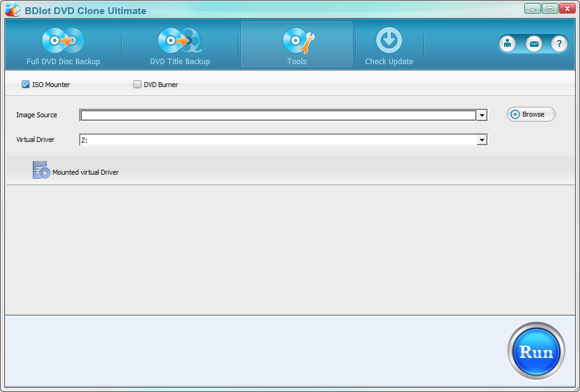Minimize the BDlot DVD Clone window
Screen dimensions: 580x392
click(532, 9)
